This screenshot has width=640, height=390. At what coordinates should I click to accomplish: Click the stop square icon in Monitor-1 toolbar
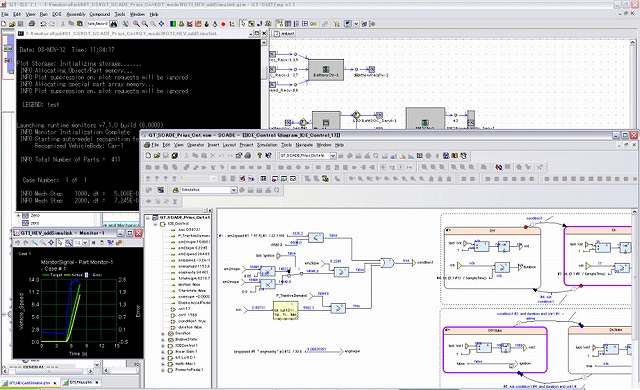(93, 243)
